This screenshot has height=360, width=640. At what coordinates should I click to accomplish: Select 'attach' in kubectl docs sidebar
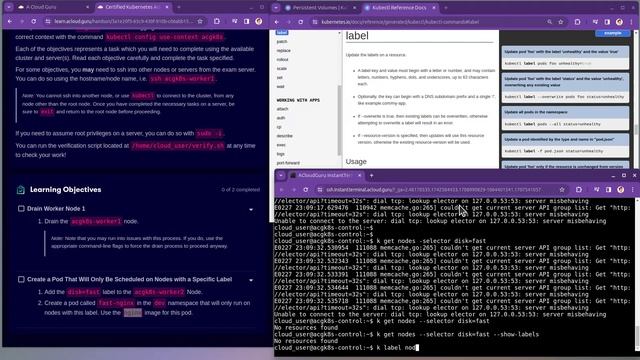pos(282,109)
